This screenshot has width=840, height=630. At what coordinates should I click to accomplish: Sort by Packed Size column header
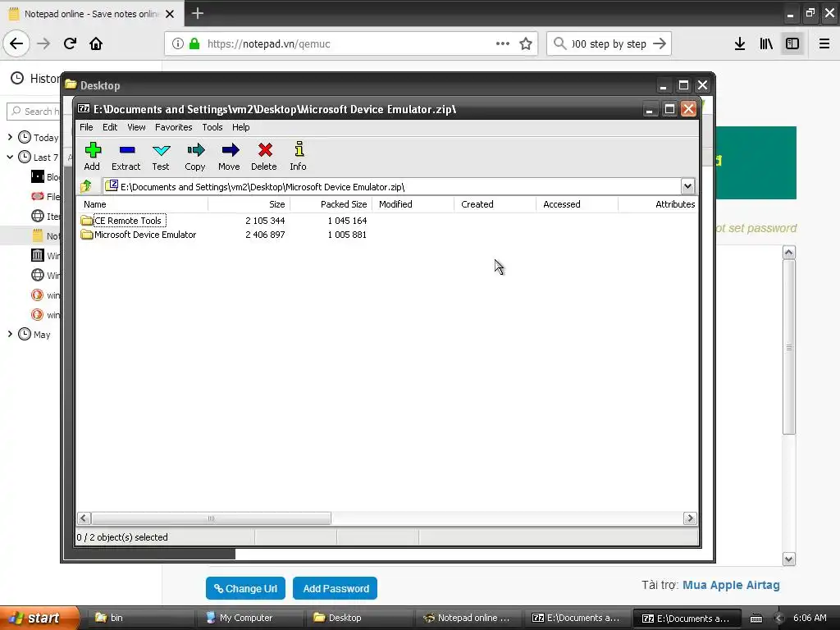click(x=331, y=204)
